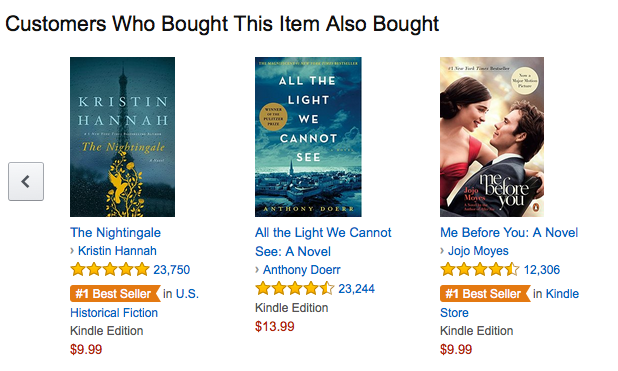Open Jojo Moyes author link
The width and height of the screenshot is (618, 371).
click(478, 251)
